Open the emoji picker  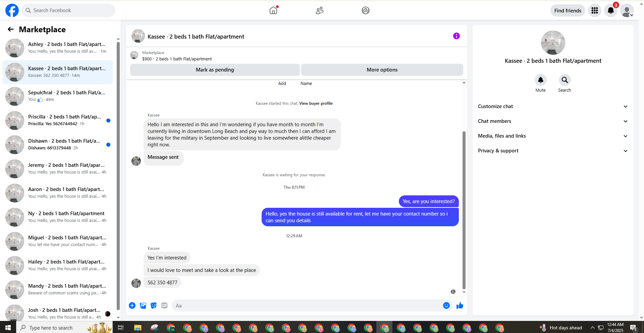(446, 305)
